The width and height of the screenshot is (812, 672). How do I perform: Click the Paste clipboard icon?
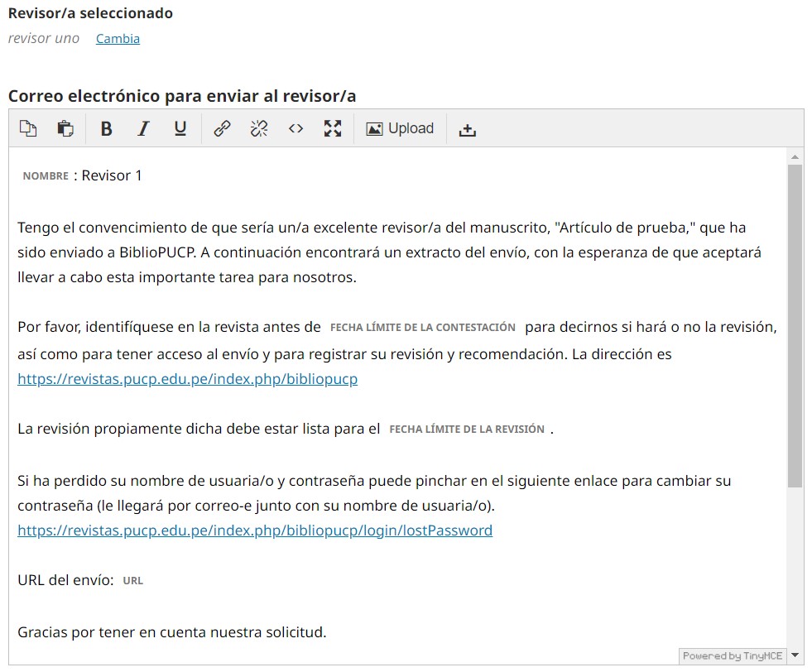click(x=65, y=128)
